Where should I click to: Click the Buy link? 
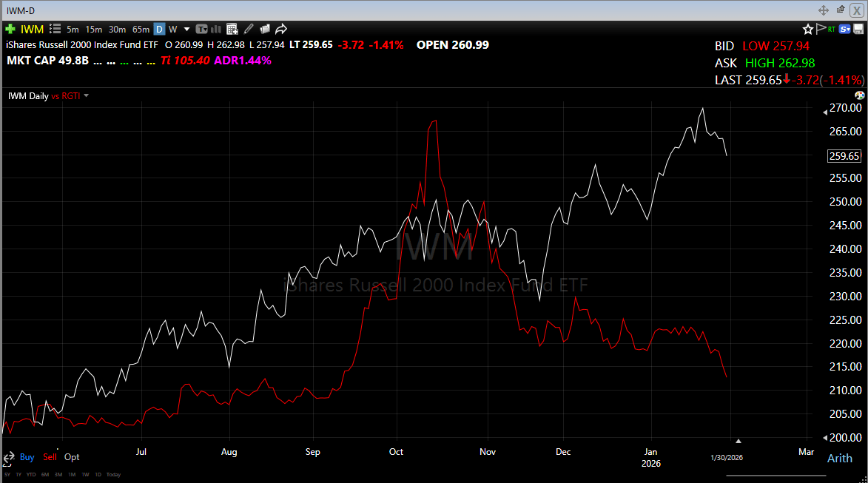point(27,457)
